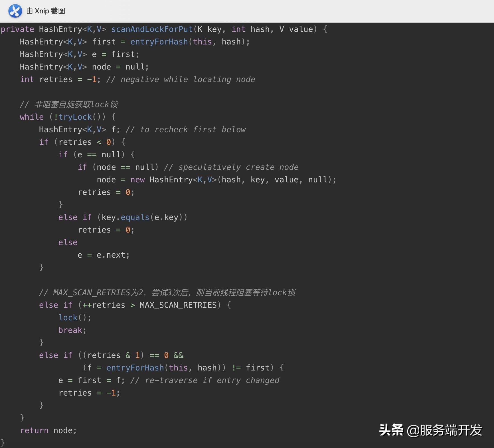
Task: Click the lock() method call
Action: (x=75, y=318)
